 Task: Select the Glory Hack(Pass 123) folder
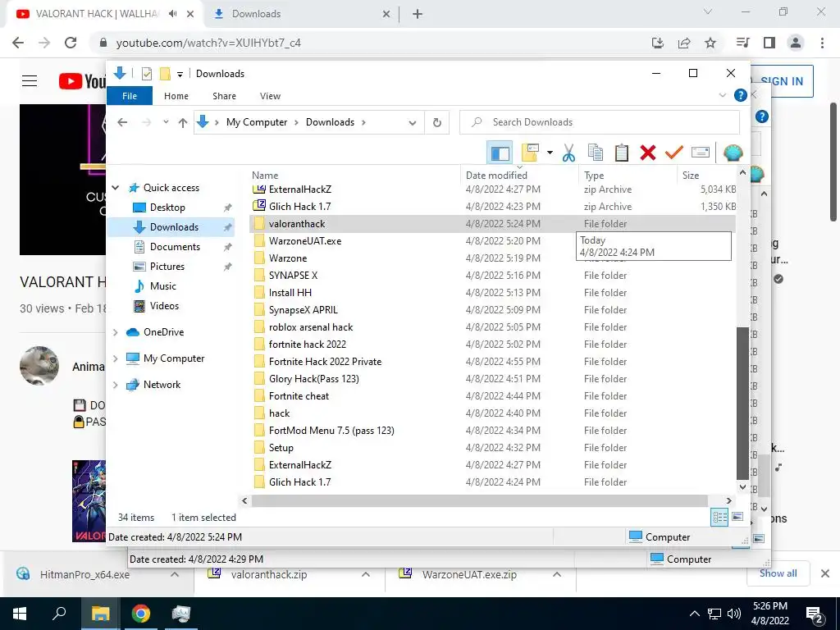coord(314,379)
